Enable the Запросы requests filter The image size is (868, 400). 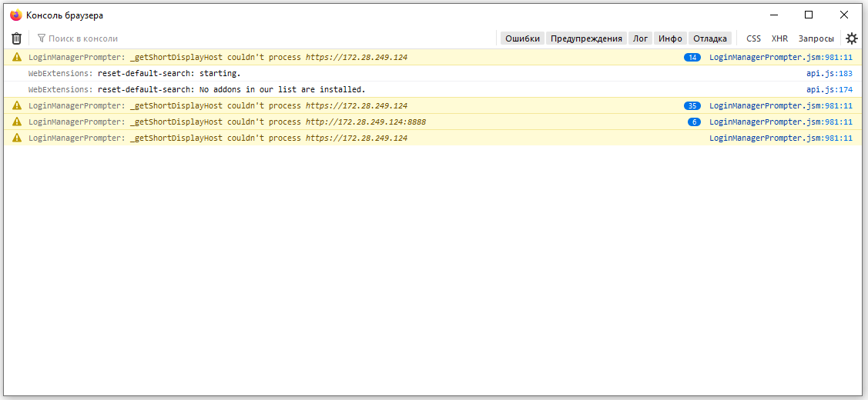816,38
